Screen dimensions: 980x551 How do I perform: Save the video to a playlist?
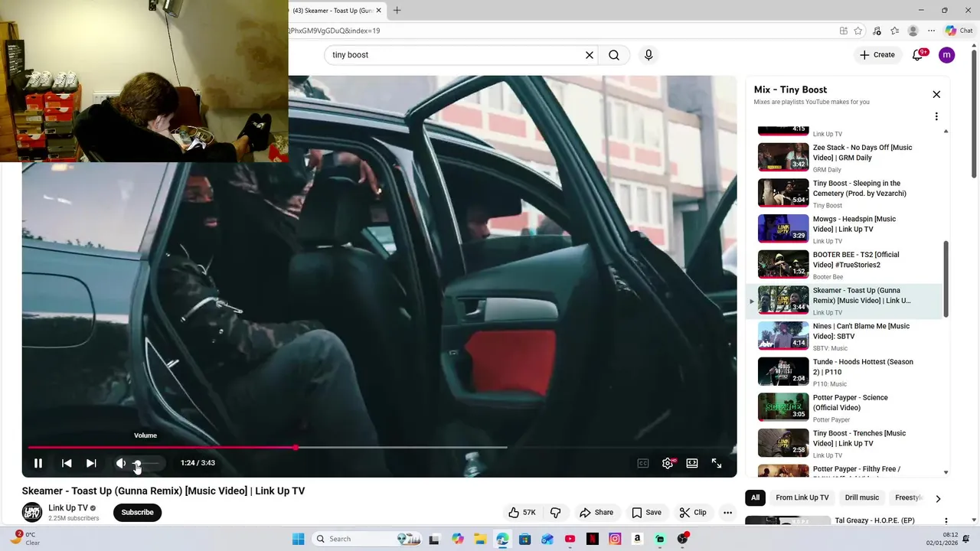(646, 512)
